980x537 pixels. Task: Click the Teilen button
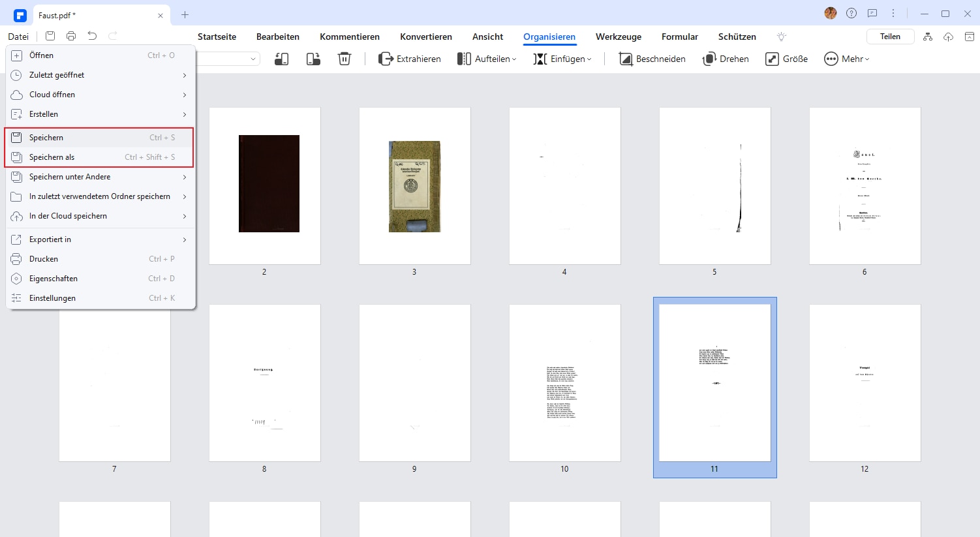coord(890,37)
